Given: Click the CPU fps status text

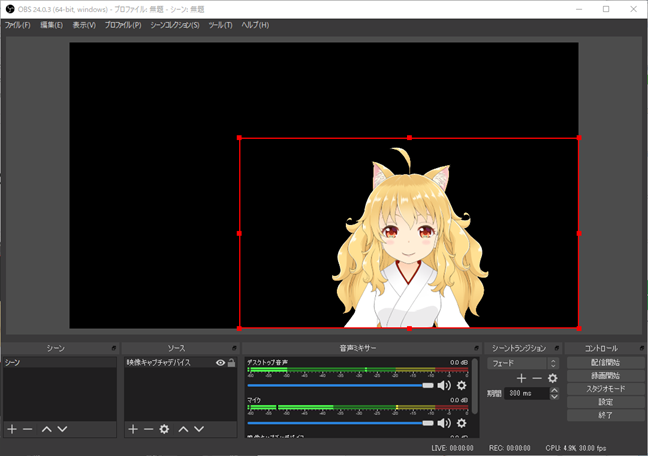Looking at the screenshot, I should pos(576,448).
